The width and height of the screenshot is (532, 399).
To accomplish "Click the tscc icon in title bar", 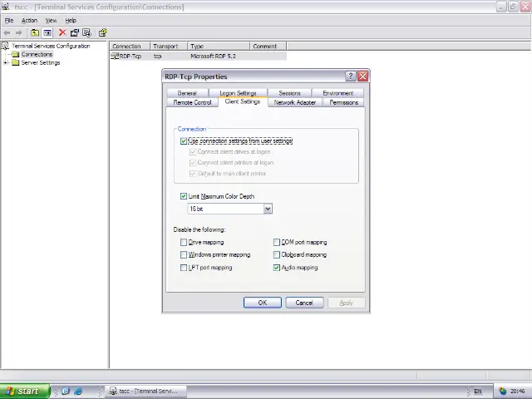I will tap(6, 7).
